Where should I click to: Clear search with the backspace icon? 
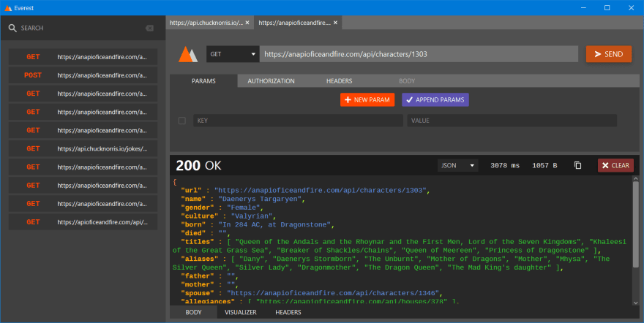click(x=149, y=28)
